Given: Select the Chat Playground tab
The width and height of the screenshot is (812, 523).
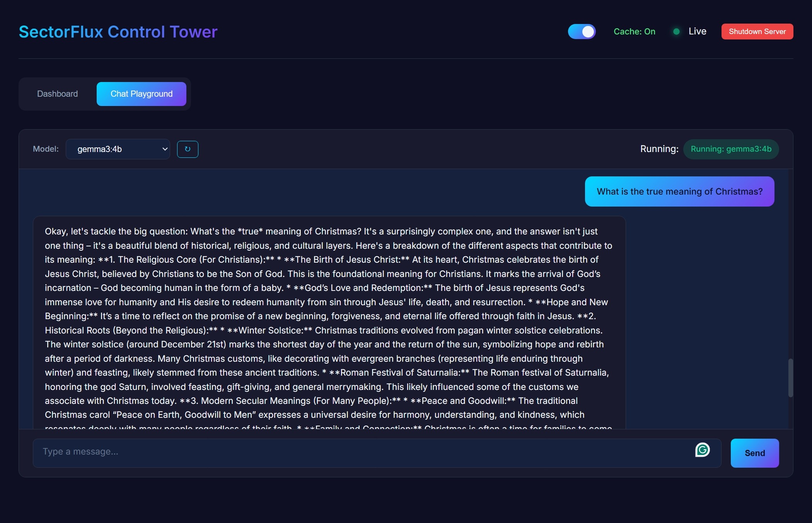Looking at the screenshot, I should (142, 94).
